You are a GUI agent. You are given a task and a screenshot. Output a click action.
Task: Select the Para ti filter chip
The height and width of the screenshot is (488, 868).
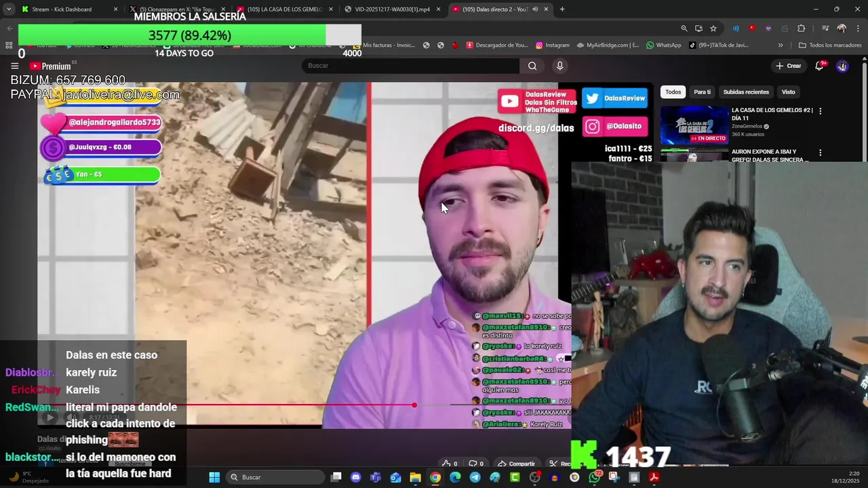pos(703,92)
